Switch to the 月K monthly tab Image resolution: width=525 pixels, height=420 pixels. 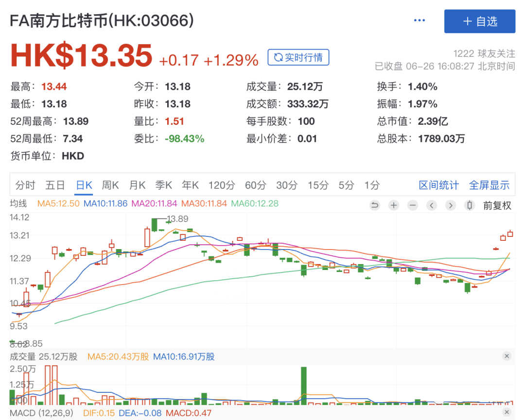137,185
